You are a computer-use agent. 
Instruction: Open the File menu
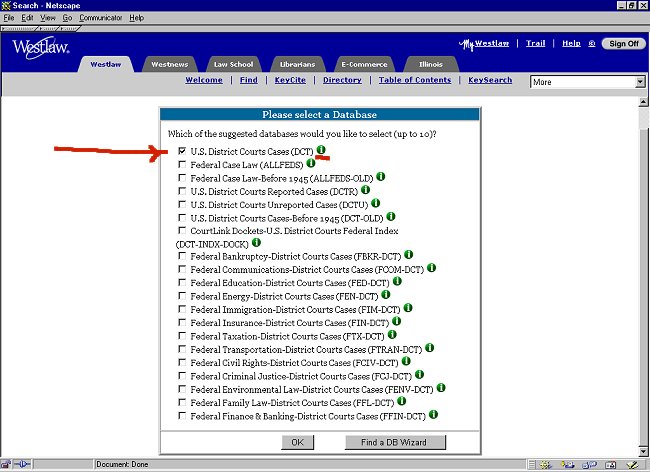coord(9,18)
